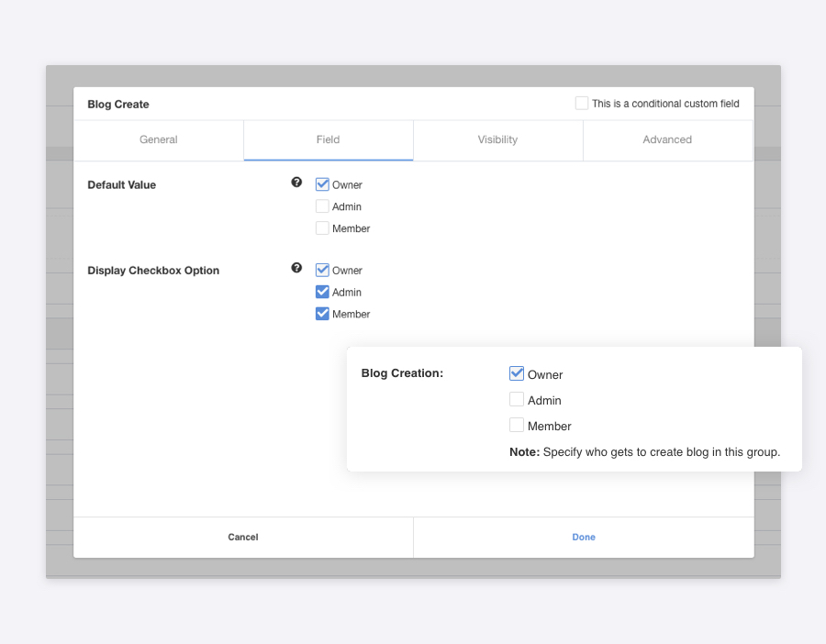
Task: Click help icon beside Display Checkbox Option
Action: point(296,268)
